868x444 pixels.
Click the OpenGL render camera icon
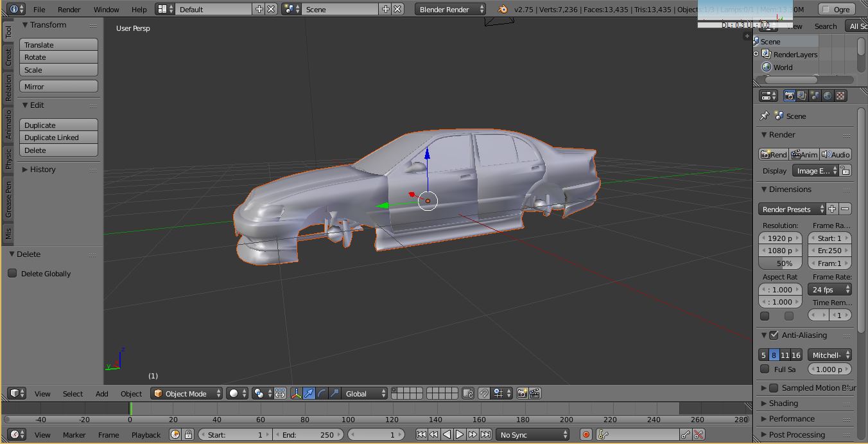[x=522, y=393]
